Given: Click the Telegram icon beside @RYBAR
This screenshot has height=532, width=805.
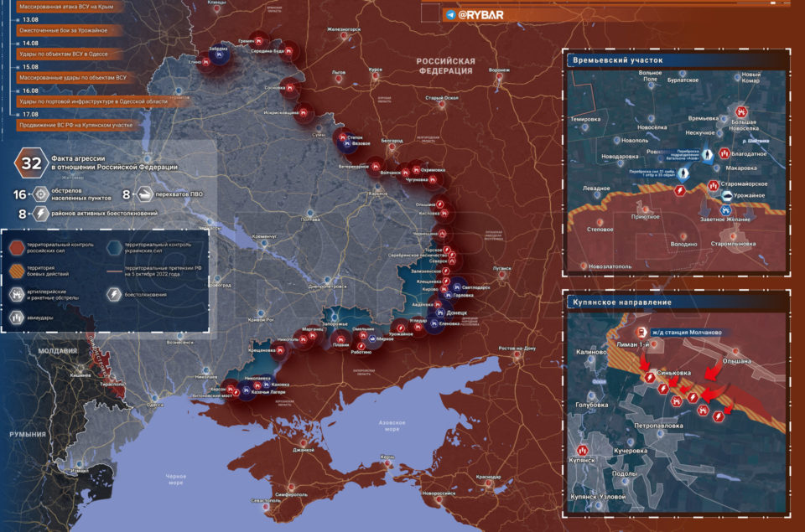Looking at the screenshot, I should 451,15.
